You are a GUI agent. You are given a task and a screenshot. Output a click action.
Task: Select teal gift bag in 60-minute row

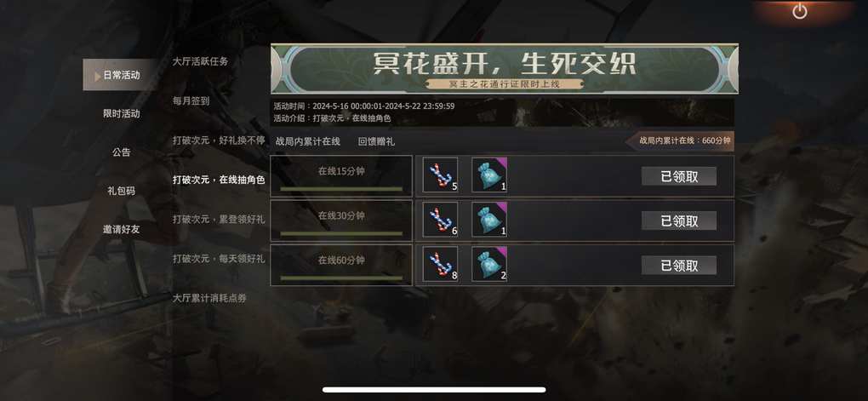tap(489, 264)
